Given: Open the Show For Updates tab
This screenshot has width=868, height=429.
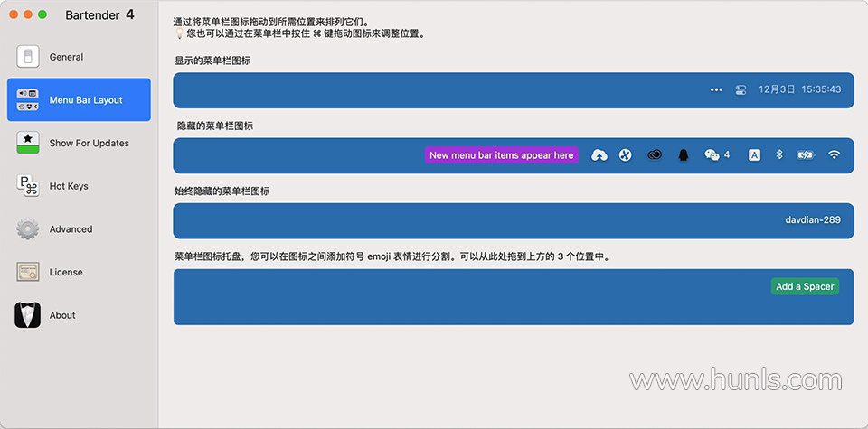Looking at the screenshot, I should [79, 143].
